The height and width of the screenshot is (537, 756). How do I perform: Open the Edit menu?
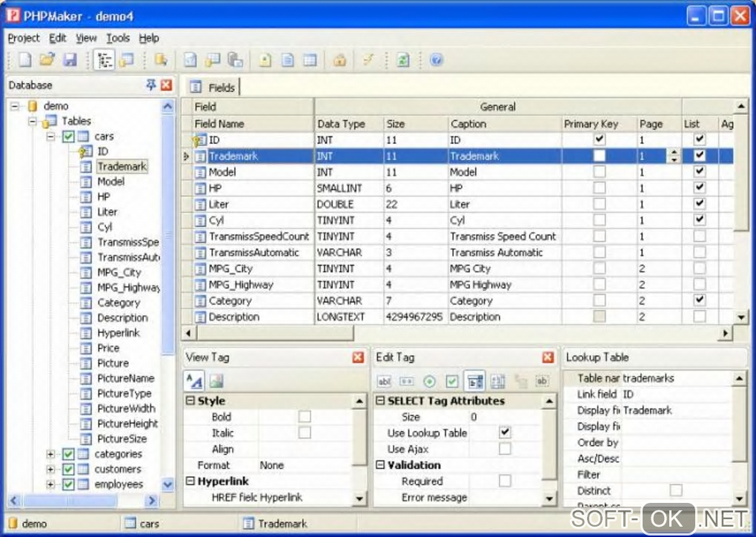pos(57,38)
